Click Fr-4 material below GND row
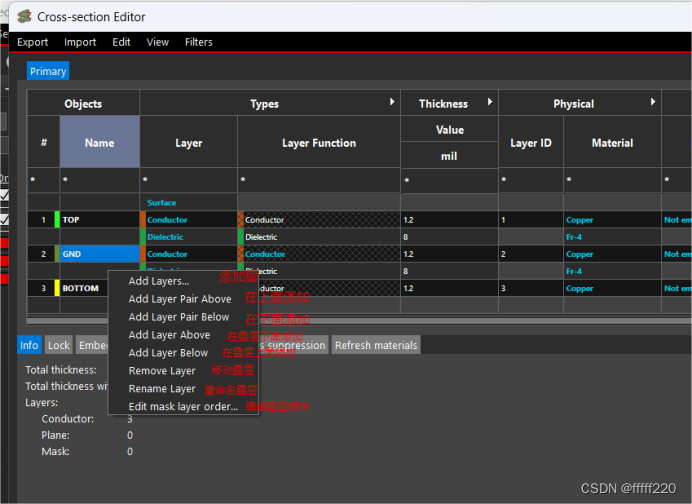Viewport: 692px width, 504px height. tap(613, 271)
